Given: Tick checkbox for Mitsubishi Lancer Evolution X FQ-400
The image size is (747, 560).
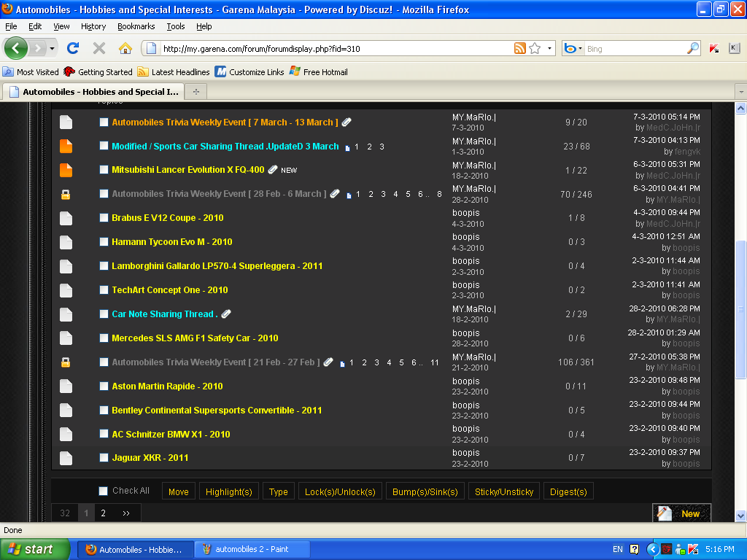Looking at the screenshot, I should pos(104,169).
